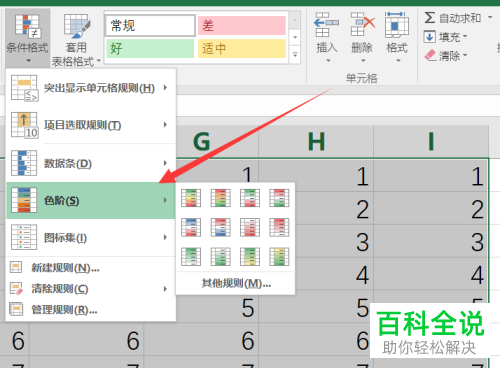Apply the green 好 cell style

(x=150, y=49)
